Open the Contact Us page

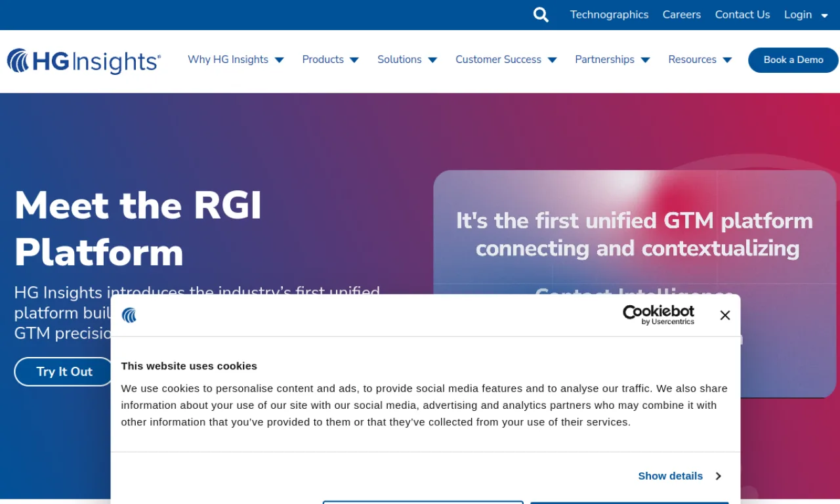click(742, 14)
